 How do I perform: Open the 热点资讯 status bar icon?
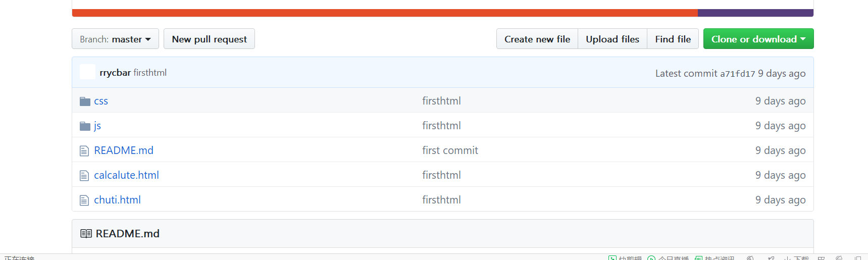click(699, 258)
